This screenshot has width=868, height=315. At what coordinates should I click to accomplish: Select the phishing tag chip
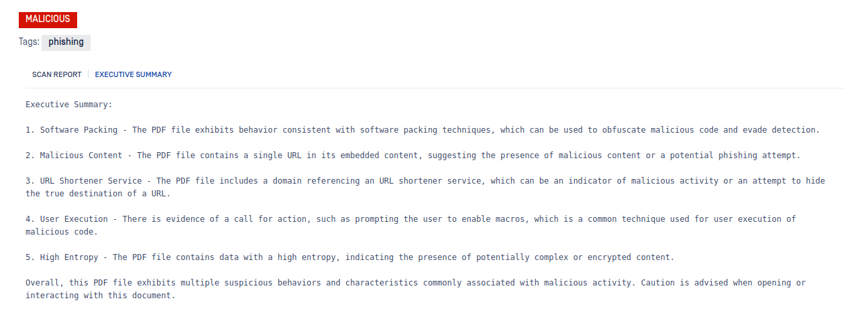click(x=66, y=42)
